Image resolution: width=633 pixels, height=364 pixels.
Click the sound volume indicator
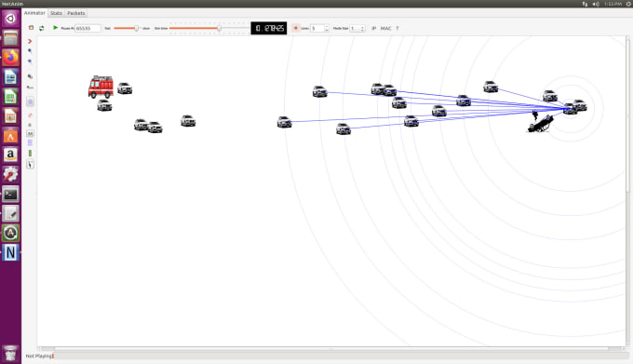[x=596, y=4]
